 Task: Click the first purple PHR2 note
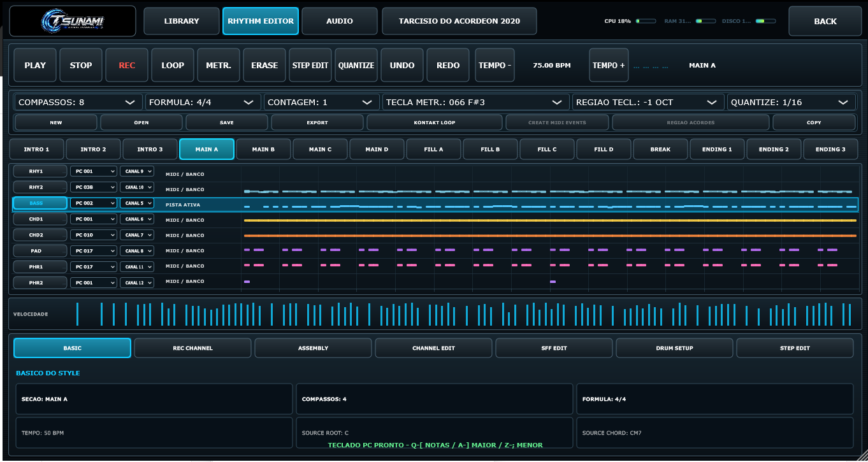click(x=247, y=281)
